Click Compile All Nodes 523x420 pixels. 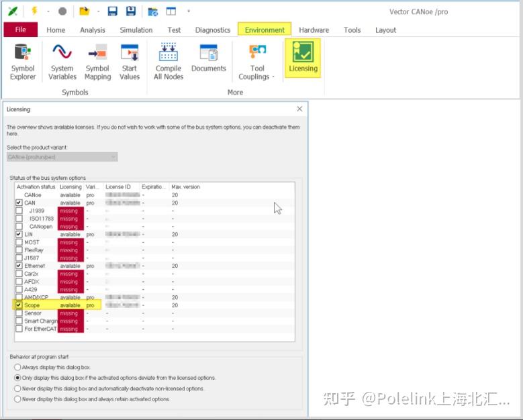(169, 62)
